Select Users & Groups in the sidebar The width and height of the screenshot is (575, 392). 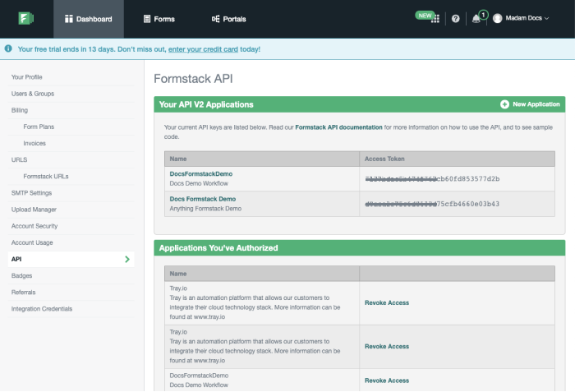33,94
